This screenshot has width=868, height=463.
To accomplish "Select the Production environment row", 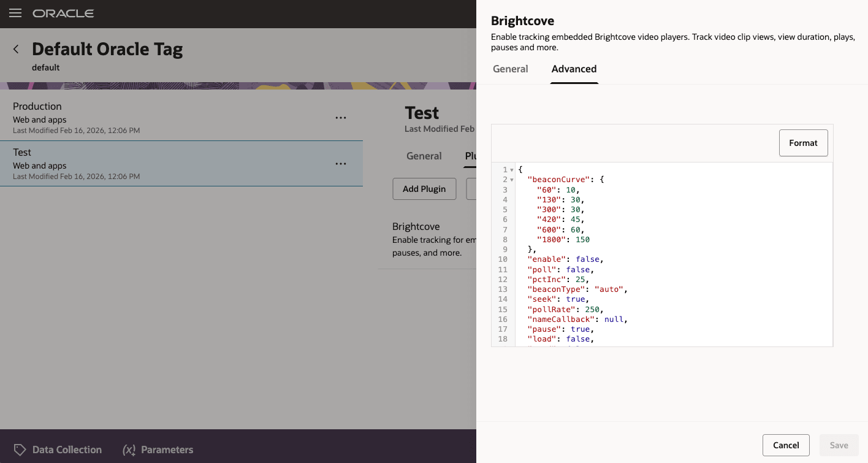I will [181, 118].
